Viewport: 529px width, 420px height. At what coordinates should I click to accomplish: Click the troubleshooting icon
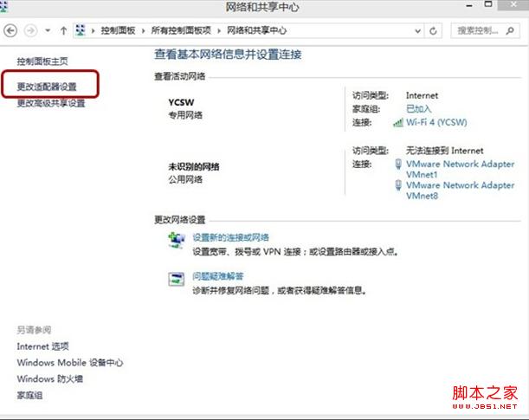[x=177, y=280]
